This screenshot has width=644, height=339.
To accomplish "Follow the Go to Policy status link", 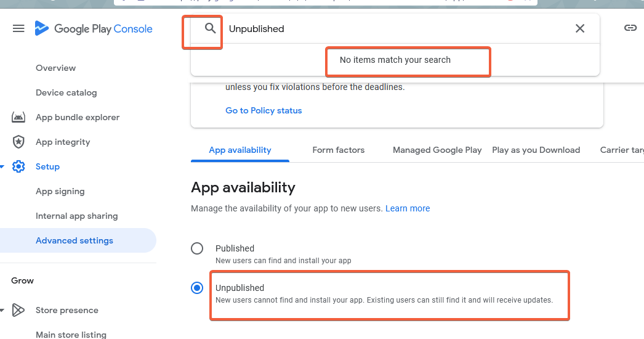I will tap(264, 110).
